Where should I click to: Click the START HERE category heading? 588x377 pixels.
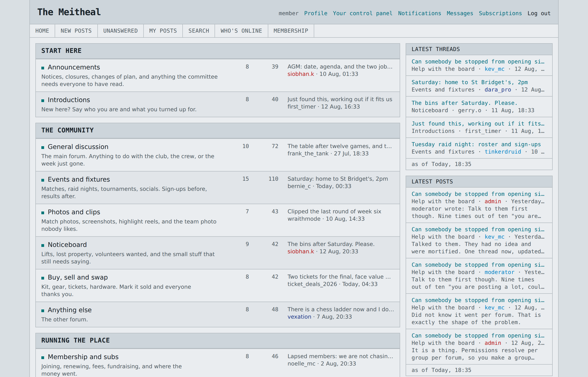point(61,51)
